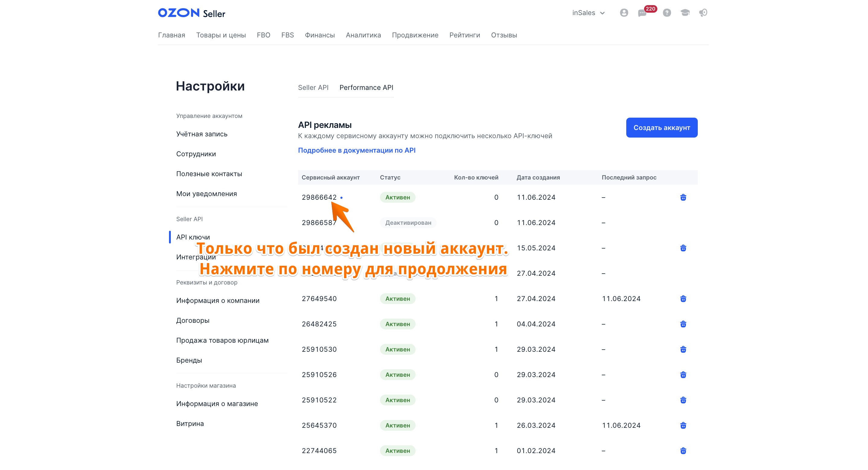The height and width of the screenshot is (470, 868).
Task: Expand the inSales account dropdown
Action: pyautogui.click(x=588, y=13)
